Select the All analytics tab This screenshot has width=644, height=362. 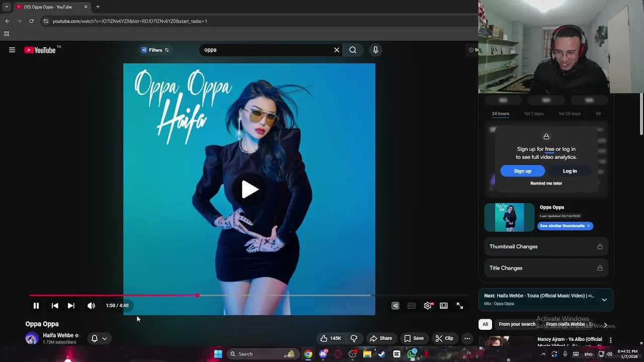click(598, 114)
